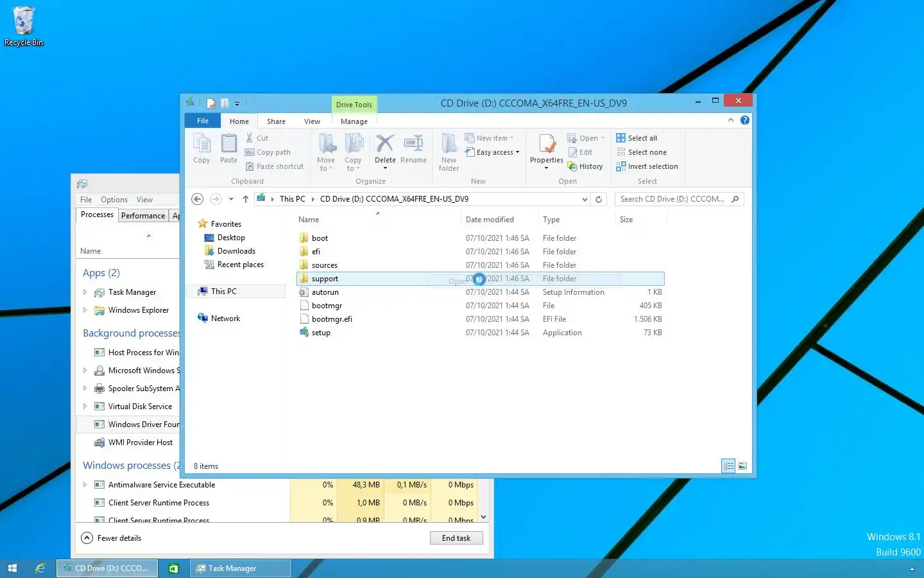Select the sources folder
Screen dimensions: 924x578
click(x=481, y=265)
